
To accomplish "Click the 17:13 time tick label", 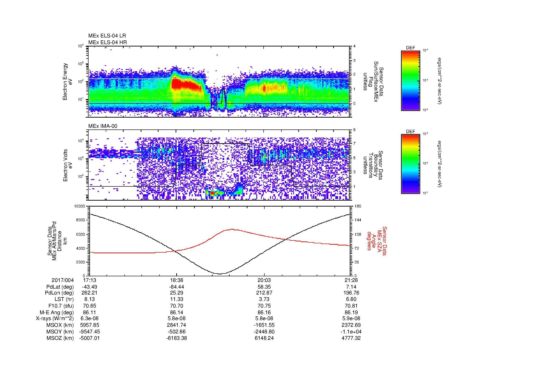I will click(89, 280).
